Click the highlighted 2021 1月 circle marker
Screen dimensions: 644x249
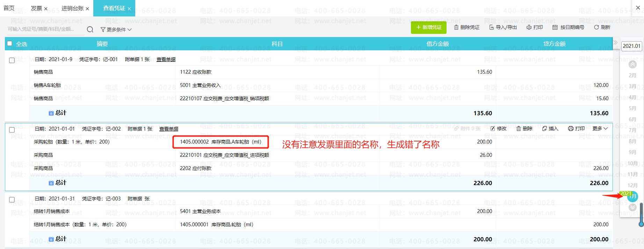pyautogui.click(x=632, y=196)
